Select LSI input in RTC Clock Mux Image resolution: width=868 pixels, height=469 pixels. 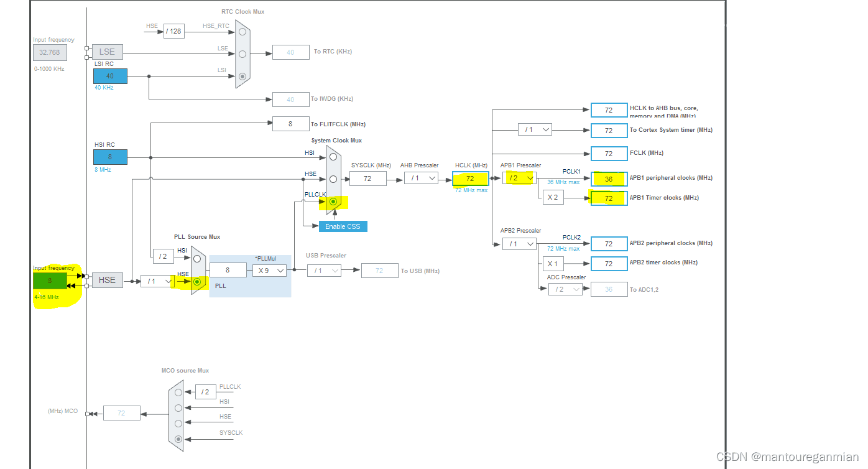[x=242, y=76]
